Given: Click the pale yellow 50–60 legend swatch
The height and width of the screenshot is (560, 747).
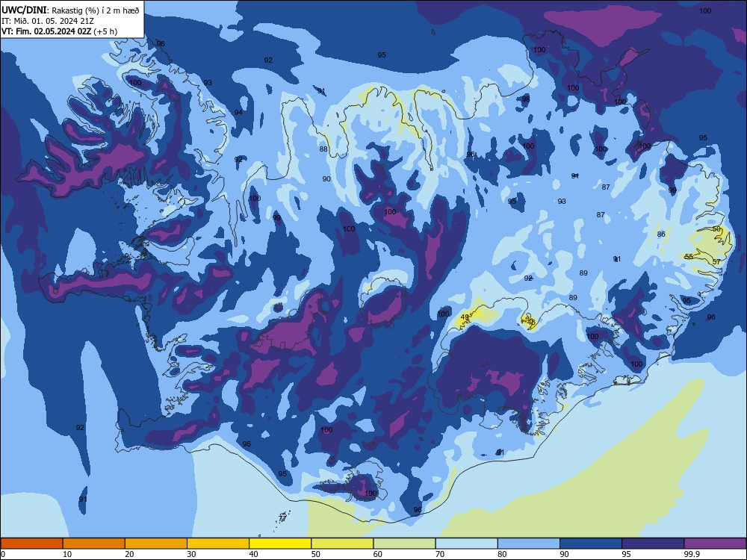Looking at the screenshot, I should coord(342,544).
